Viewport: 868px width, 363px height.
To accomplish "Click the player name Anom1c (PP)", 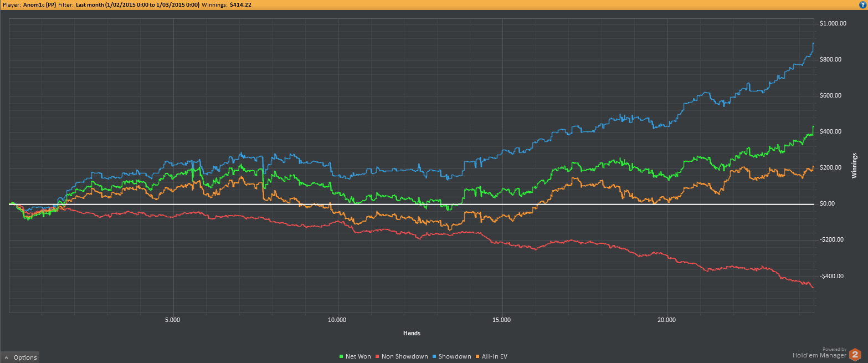I will click(39, 4).
